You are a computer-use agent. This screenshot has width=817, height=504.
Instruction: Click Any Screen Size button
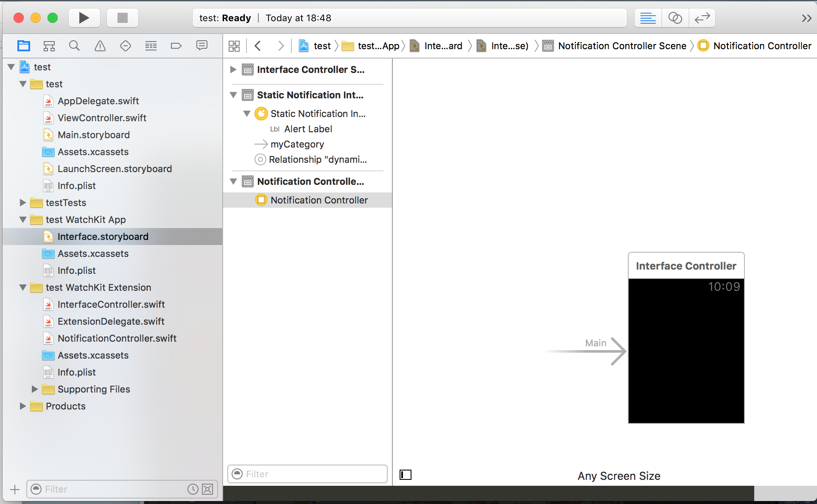coord(618,476)
